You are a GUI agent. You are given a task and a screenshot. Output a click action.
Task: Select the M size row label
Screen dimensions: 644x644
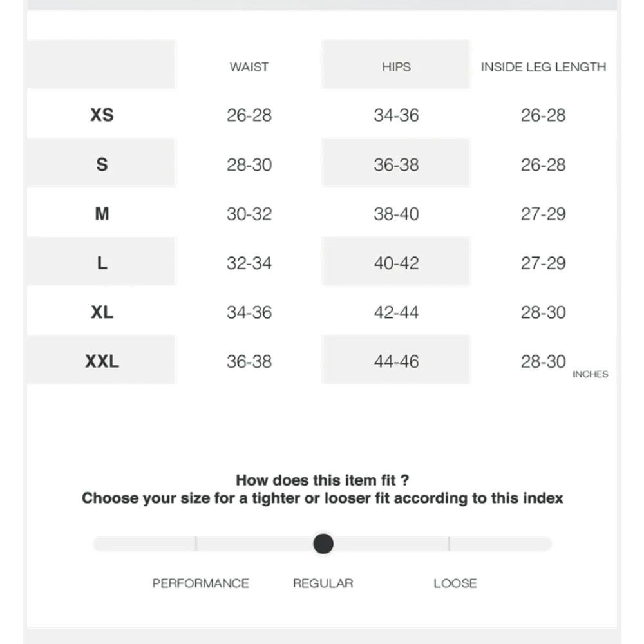point(102,214)
